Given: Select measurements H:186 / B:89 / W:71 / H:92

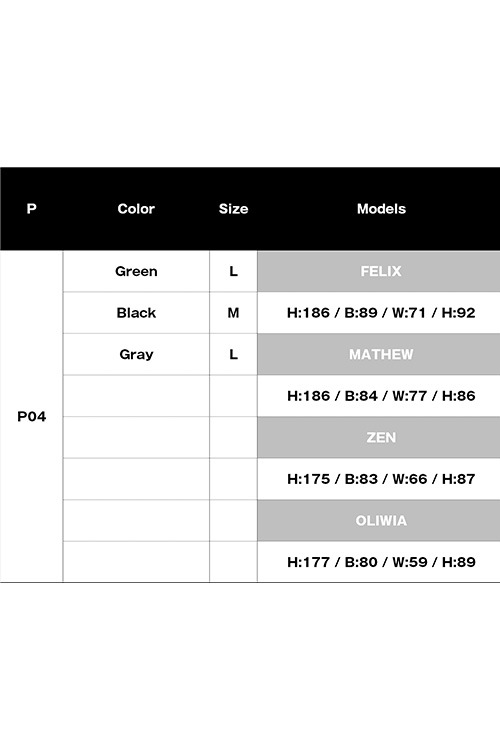Looking at the screenshot, I should tap(381, 313).
